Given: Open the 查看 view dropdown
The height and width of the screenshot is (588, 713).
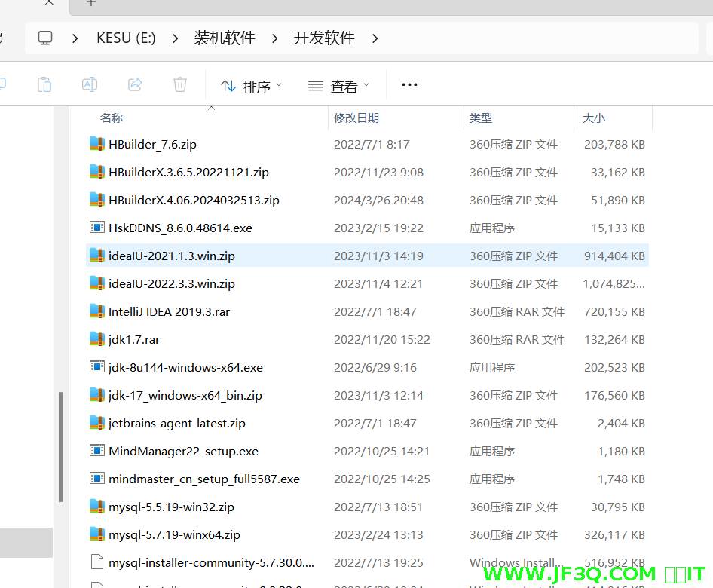Looking at the screenshot, I should pyautogui.click(x=339, y=87).
